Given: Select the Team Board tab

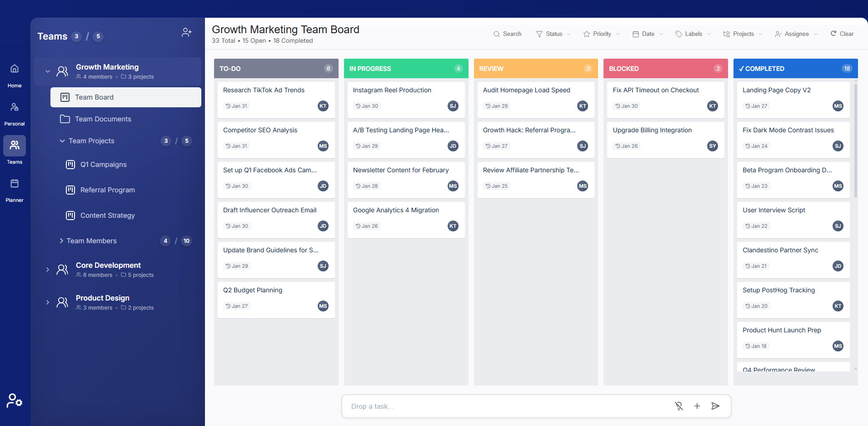Looking at the screenshot, I should 94,97.
